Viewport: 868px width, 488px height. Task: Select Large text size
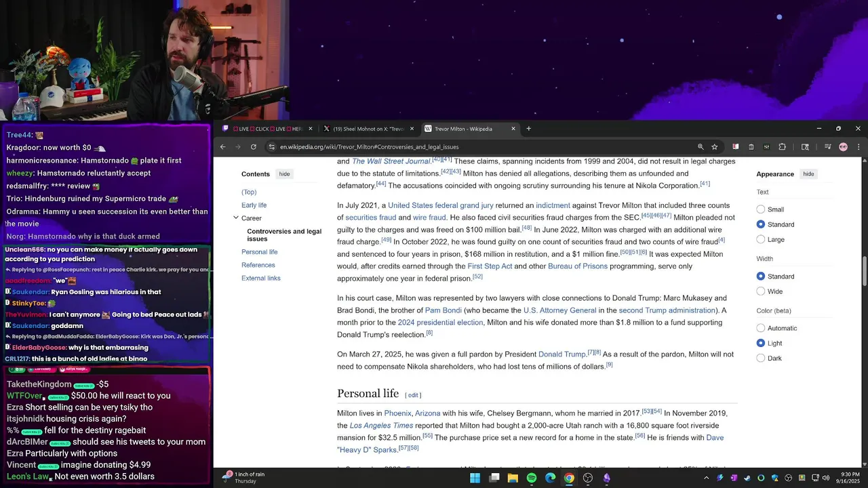(x=761, y=239)
